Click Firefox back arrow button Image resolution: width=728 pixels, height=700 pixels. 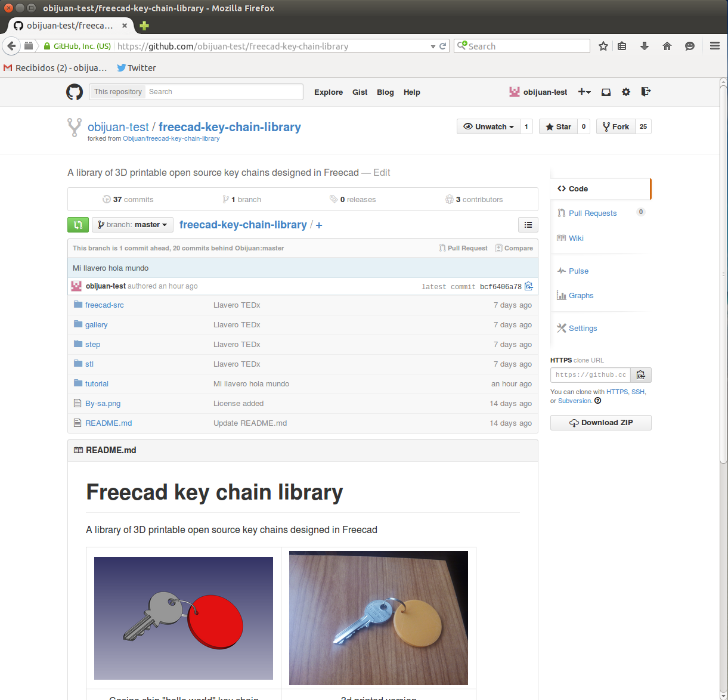point(11,46)
